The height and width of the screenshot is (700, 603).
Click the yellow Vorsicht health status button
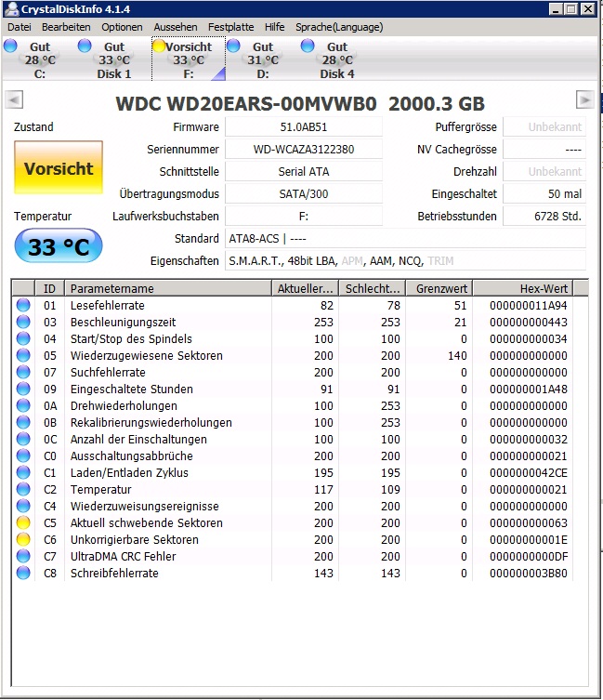pyautogui.click(x=59, y=168)
